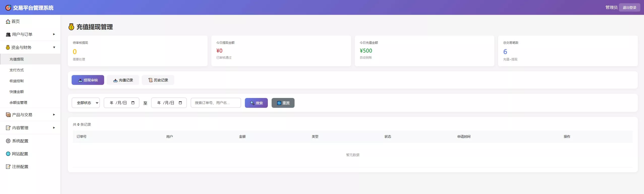This screenshot has width=644, height=194.
Task: Collapse the 资金与财务 sidebar section
Action: click(30, 47)
